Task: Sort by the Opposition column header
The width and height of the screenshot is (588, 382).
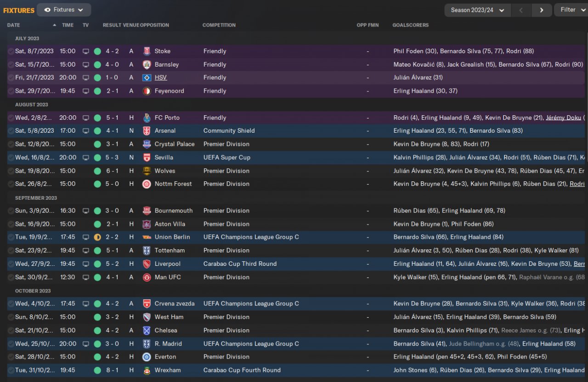Action: tap(154, 25)
